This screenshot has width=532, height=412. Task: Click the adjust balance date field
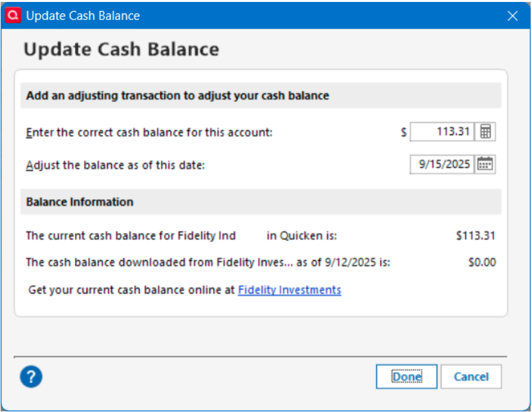click(x=442, y=164)
